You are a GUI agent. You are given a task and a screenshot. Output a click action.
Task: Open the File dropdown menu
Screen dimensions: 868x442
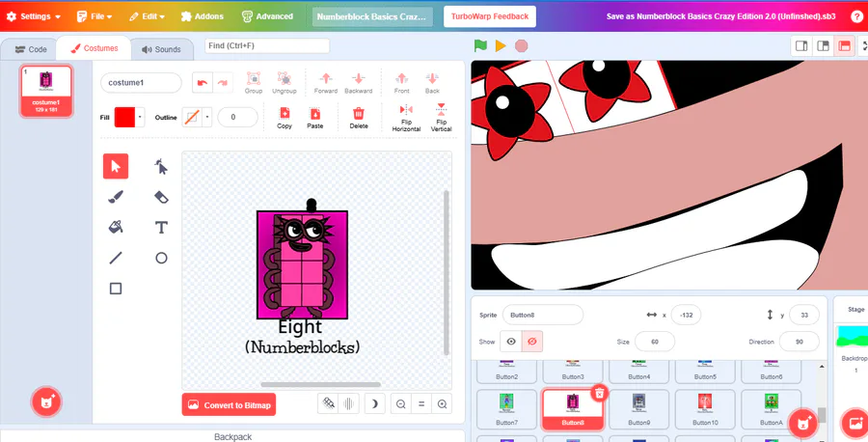pos(95,16)
